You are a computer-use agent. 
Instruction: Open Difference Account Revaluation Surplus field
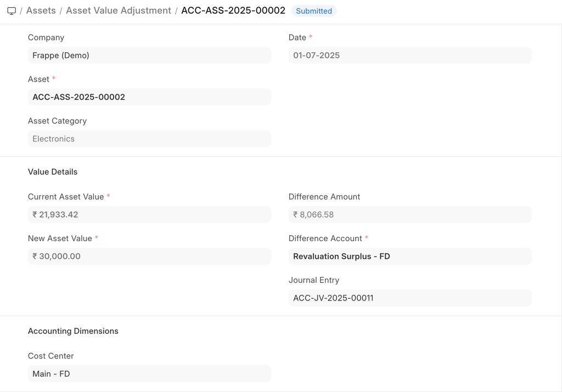(410, 256)
